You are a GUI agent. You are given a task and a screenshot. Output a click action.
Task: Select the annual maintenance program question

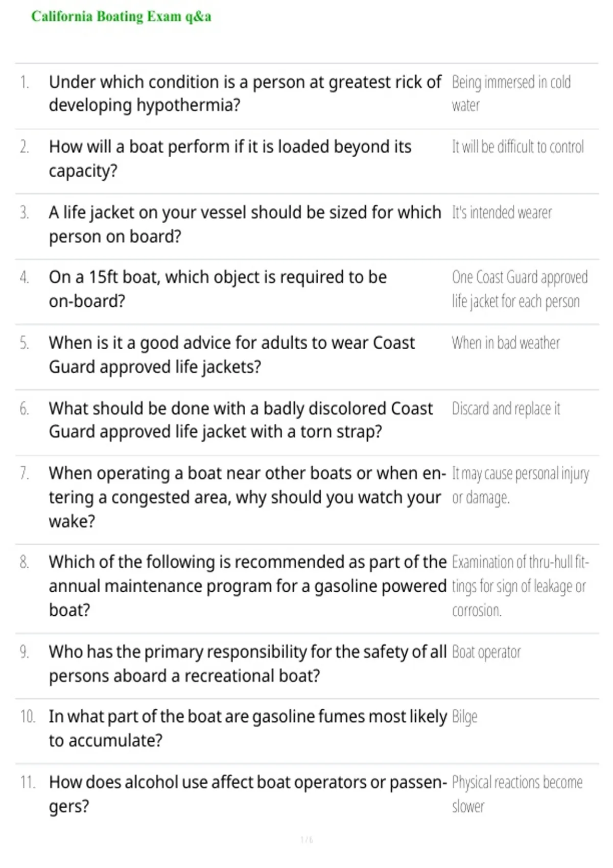pyautogui.click(x=248, y=586)
